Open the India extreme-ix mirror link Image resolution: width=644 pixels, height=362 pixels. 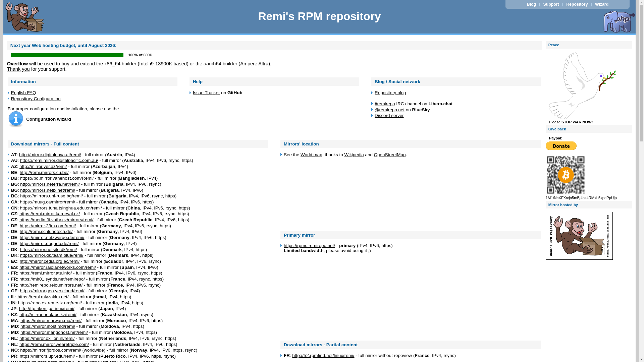point(50,303)
